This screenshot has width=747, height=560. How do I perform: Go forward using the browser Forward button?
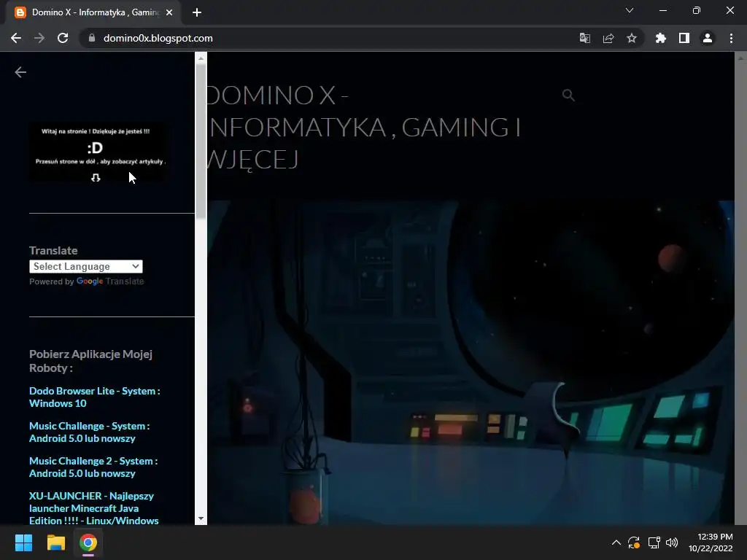pos(39,38)
